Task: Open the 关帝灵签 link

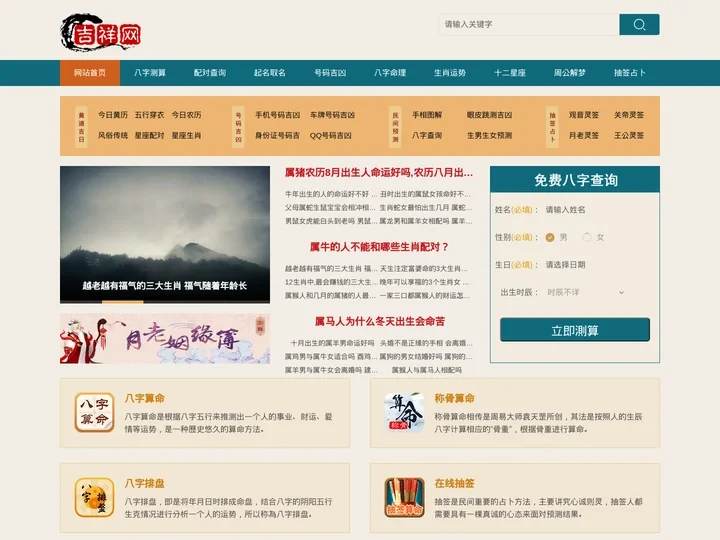Action: (x=629, y=115)
